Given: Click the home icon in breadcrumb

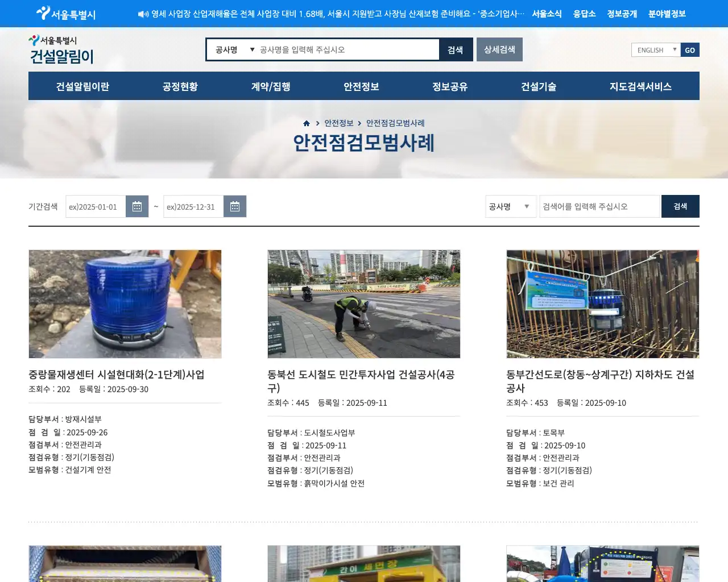Looking at the screenshot, I should 307,123.
